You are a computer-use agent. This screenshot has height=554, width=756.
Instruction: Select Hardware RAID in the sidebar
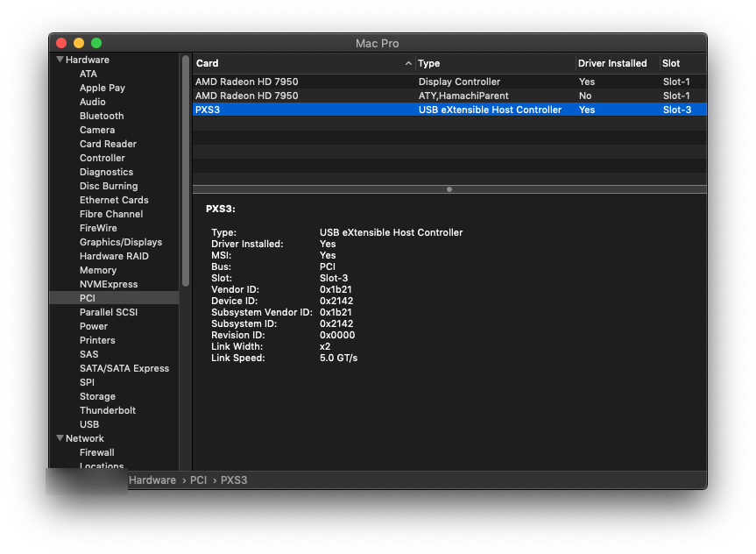tap(114, 256)
